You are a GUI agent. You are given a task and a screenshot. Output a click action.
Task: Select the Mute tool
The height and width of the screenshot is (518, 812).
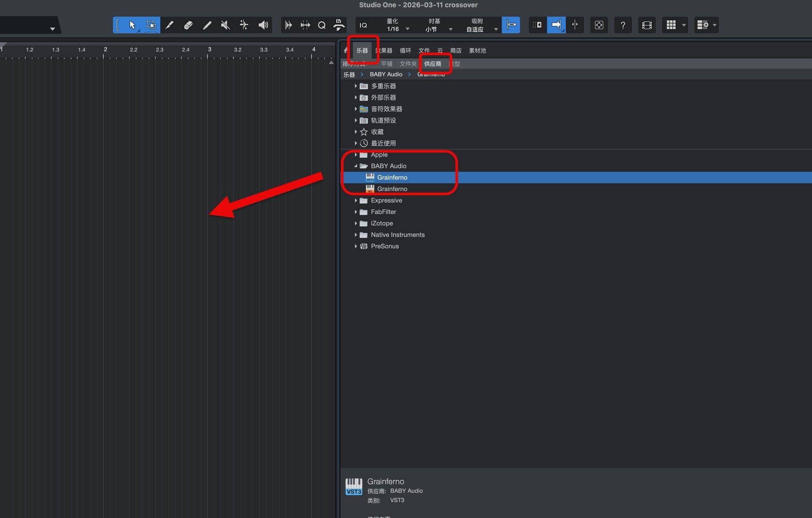click(x=225, y=25)
